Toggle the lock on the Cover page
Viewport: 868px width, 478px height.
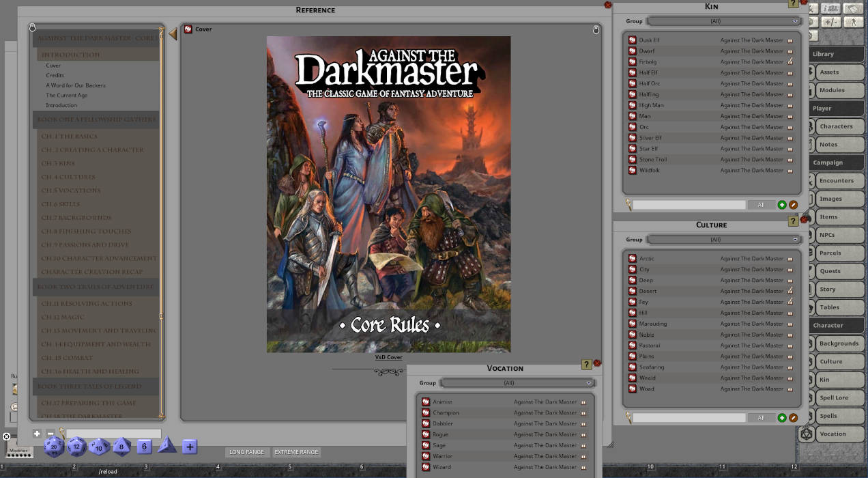(596, 29)
